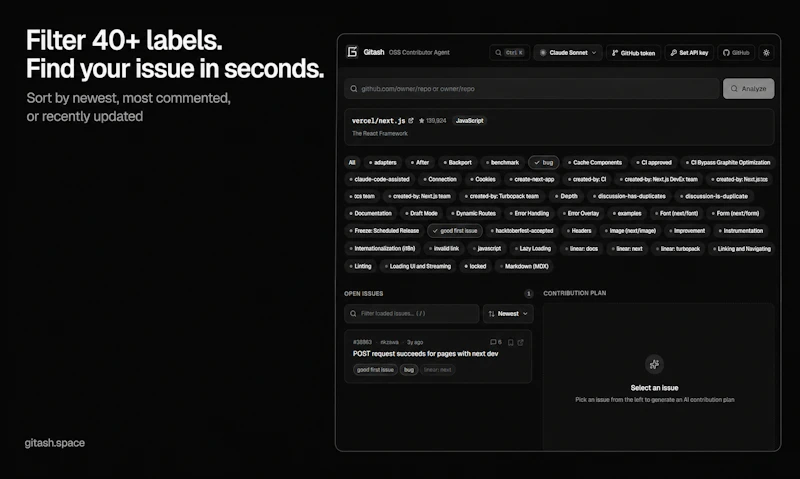Click the sparkle icon above Select an issue

[x=654, y=364]
